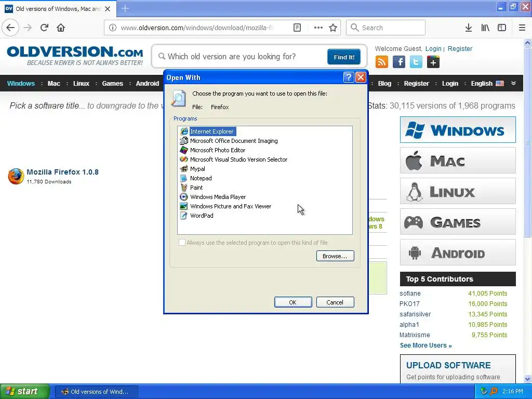
Task: Bookmark this page with star icon
Action: [333, 28]
